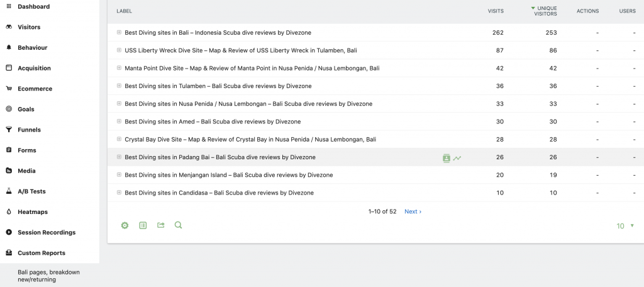
Task: Open the Dashboard menu
Action: pos(34,6)
